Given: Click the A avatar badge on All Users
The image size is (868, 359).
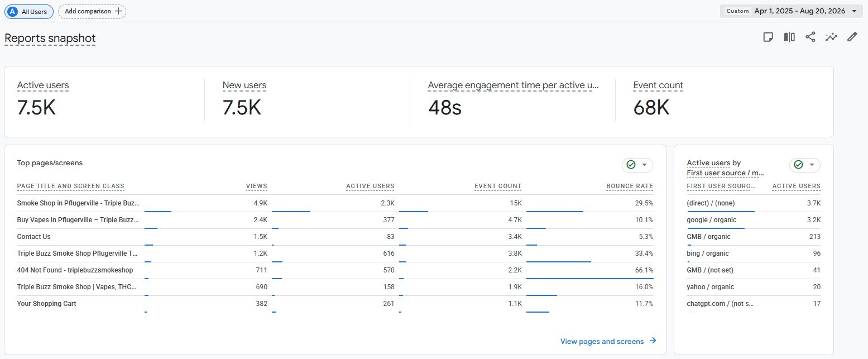Looking at the screenshot, I should (x=13, y=11).
